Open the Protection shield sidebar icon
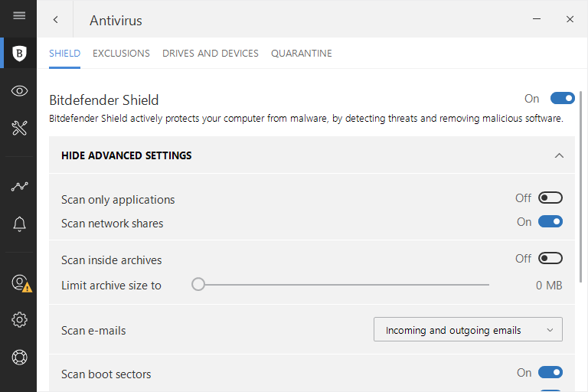Viewport: 588px width, 392px height. 20,54
